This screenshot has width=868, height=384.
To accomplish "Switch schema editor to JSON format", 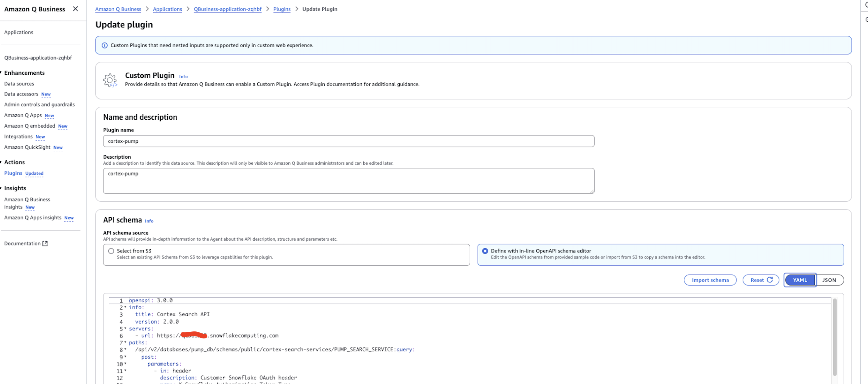I will tap(829, 280).
